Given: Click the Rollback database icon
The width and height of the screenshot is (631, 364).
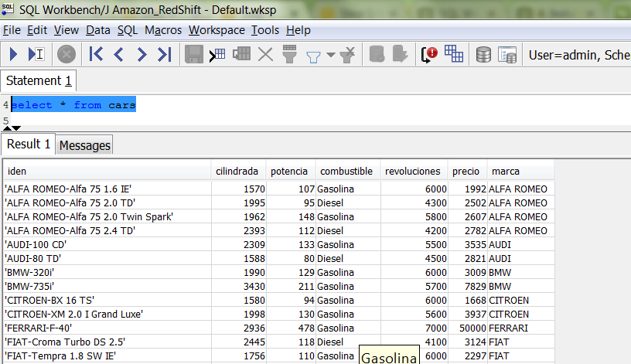Looking at the screenshot, I should [400, 54].
